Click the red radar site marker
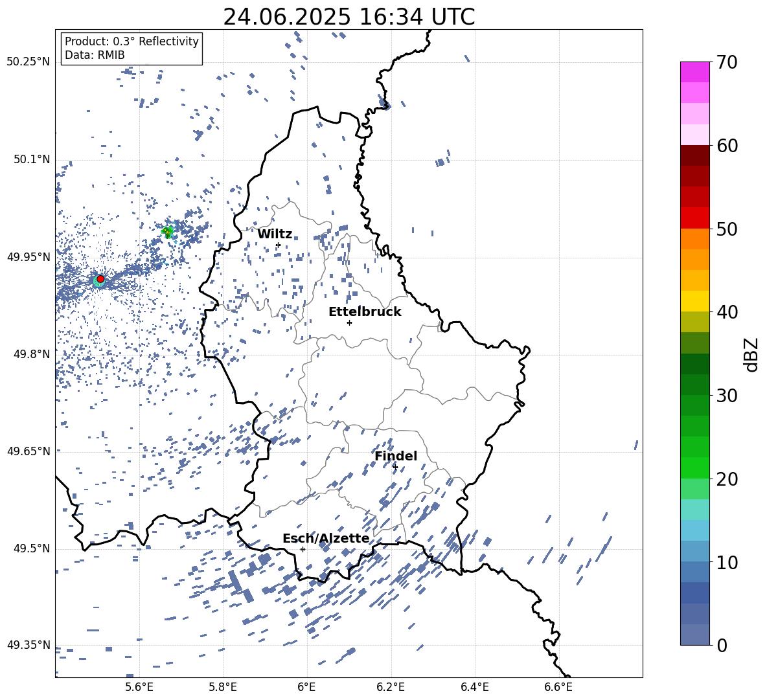Viewport: 767px width, 700px height. coord(100,278)
